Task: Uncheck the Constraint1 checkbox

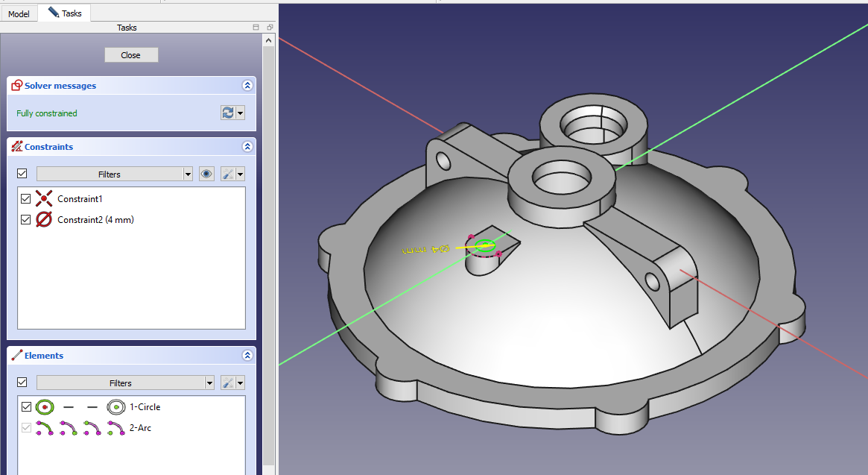Action: [26, 199]
